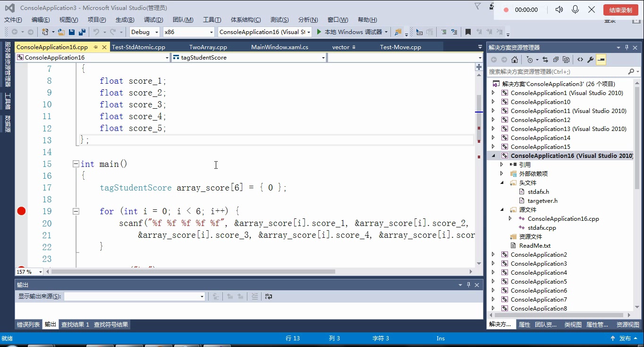
Task: View code via Solution Explorer angle-brackets icon
Action: coord(580,60)
